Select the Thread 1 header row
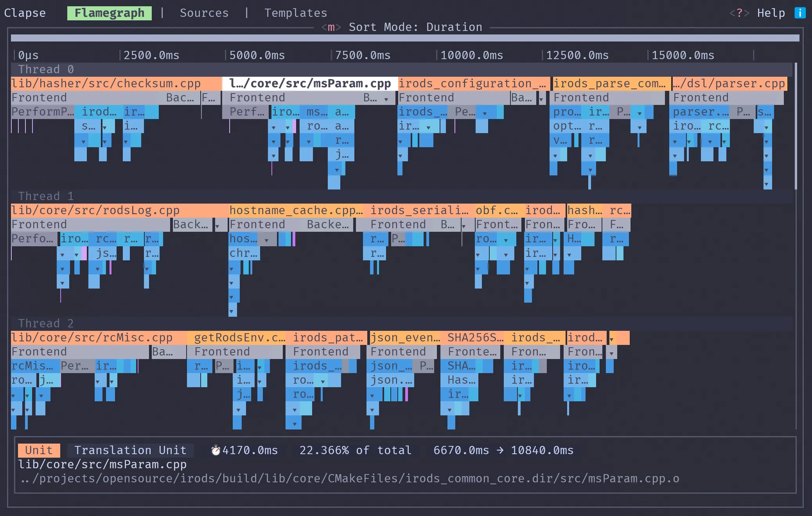Image resolution: width=812 pixels, height=516 pixels. pos(401,196)
